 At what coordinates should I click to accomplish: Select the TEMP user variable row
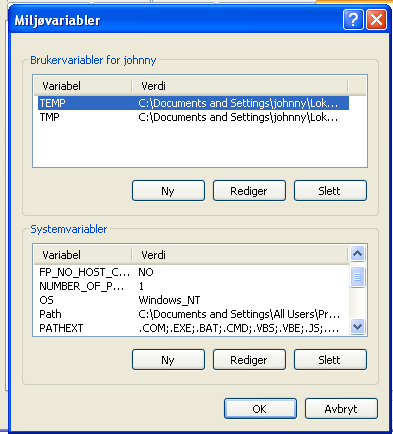tap(193, 103)
